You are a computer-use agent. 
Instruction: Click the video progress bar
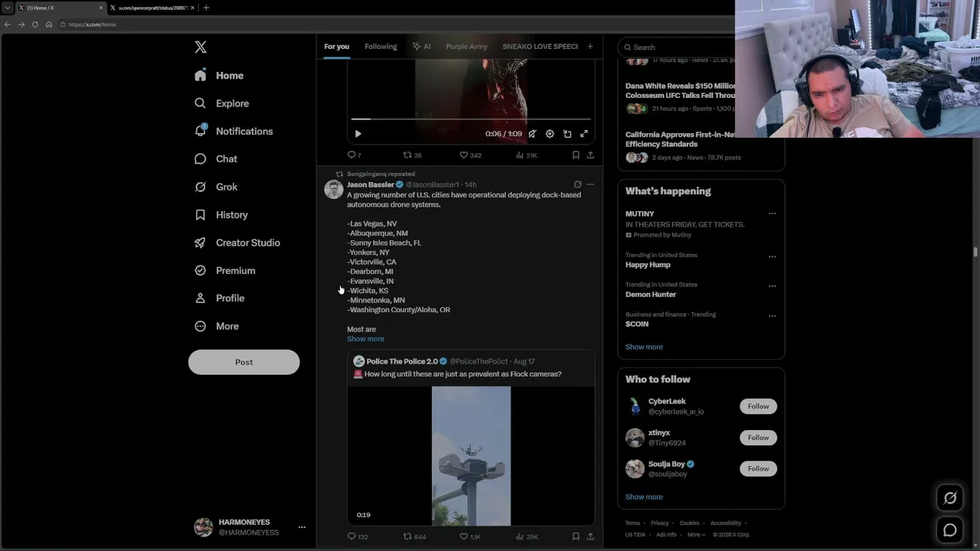(471, 119)
